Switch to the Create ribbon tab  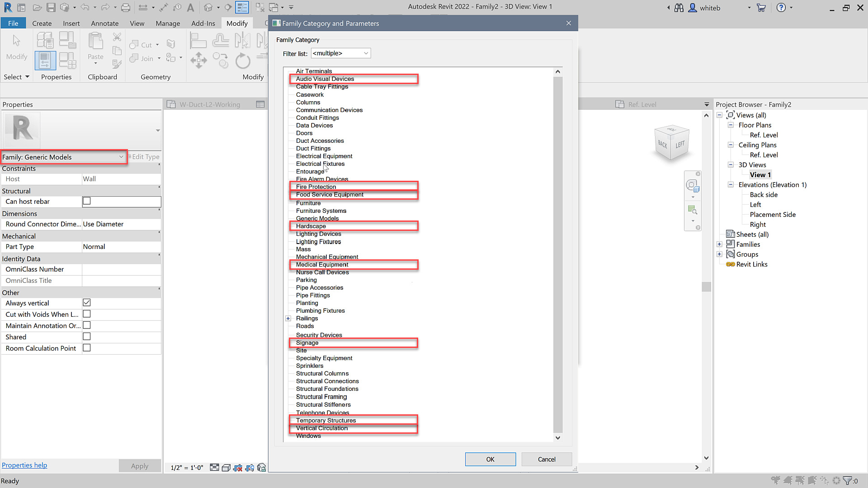pos(42,23)
